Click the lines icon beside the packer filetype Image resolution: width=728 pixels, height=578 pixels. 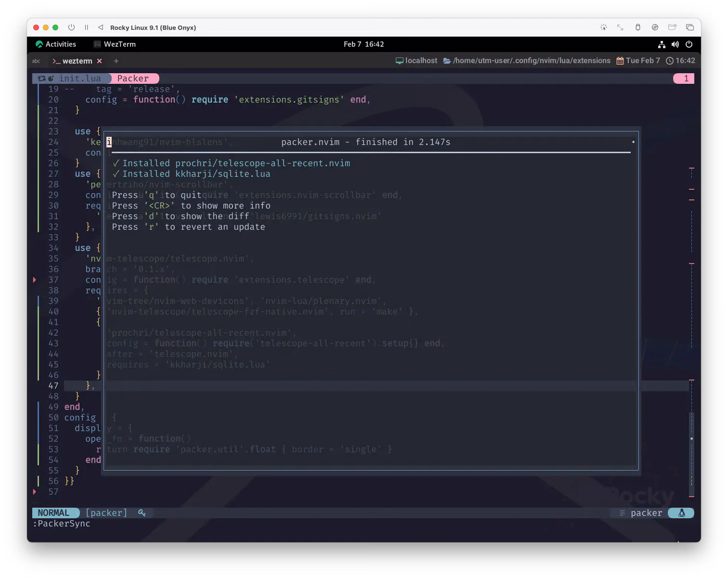622,513
